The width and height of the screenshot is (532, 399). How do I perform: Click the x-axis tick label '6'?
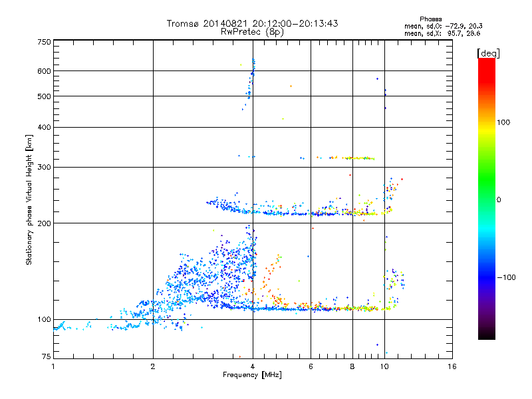coord(311,366)
